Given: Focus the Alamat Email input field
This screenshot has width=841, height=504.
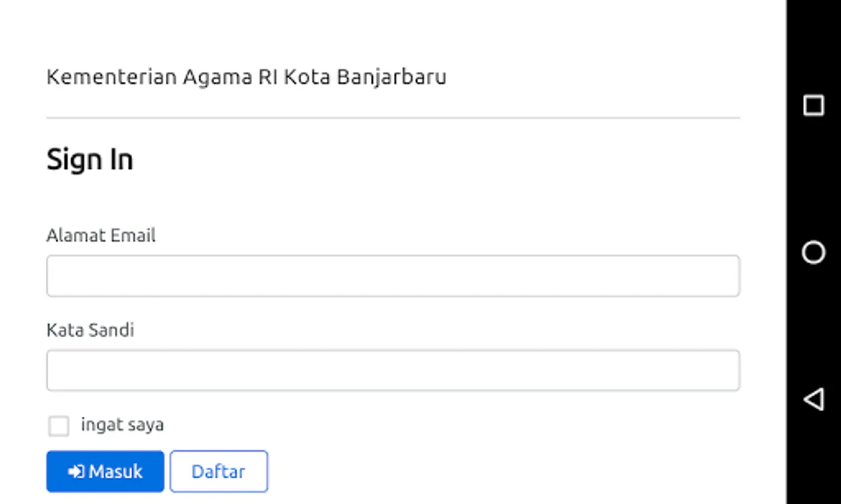Looking at the screenshot, I should (393, 276).
